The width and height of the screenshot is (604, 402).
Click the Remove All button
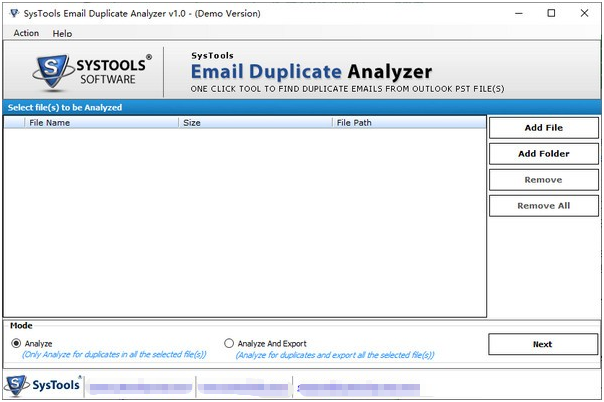click(x=544, y=206)
